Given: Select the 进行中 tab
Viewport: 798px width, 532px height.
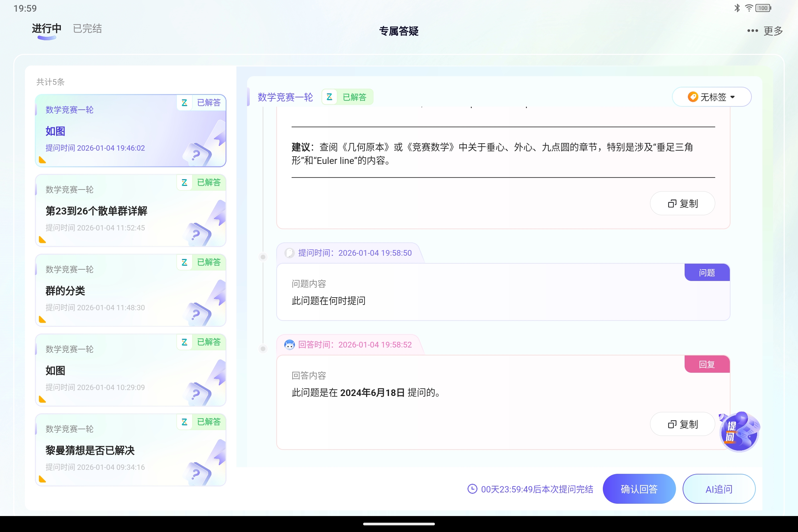Looking at the screenshot, I should pos(46,29).
